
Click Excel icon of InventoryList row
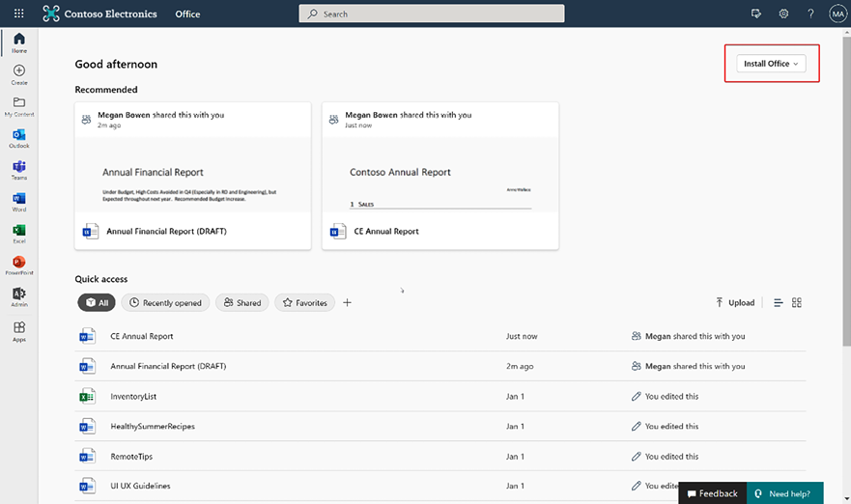pyautogui.click(x=87, y=397)
